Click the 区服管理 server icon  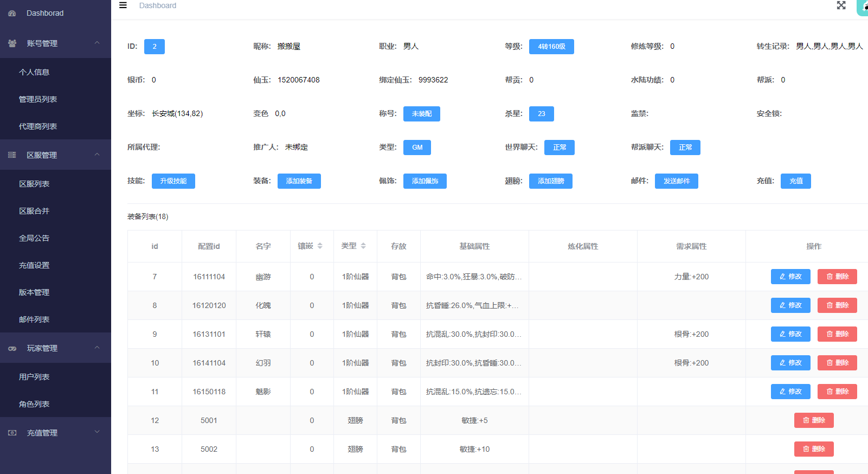pyautogui.click(x=12, y=155)
